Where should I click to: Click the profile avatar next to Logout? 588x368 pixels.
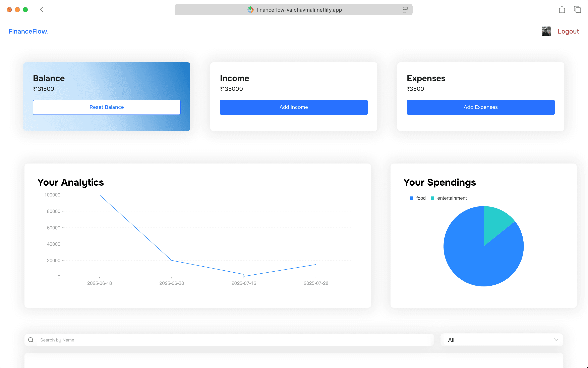546,31
